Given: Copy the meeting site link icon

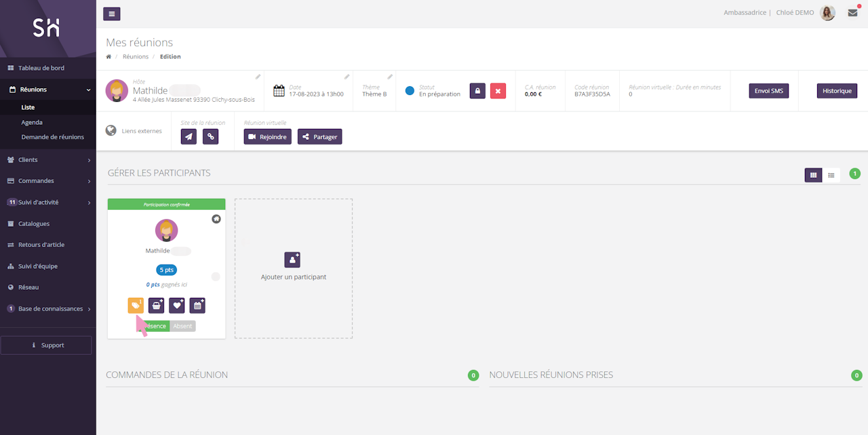Looking at the screenshot, I should pos(210,136).
